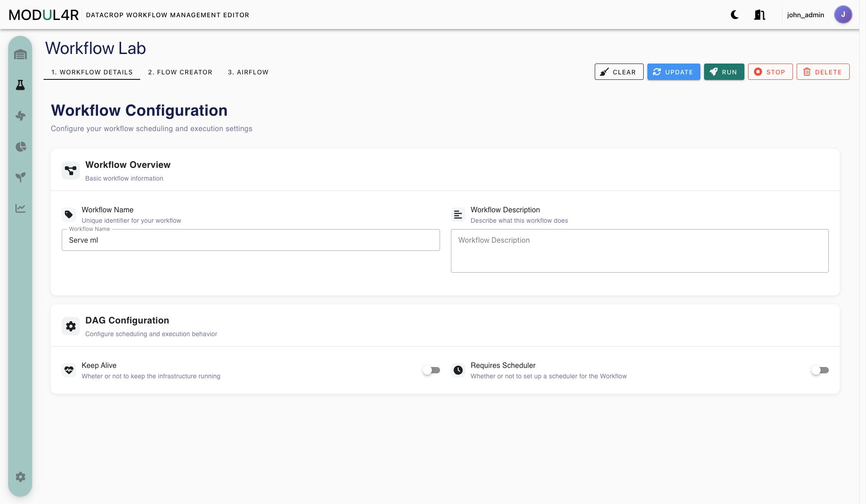This screenshot has height=504, width=866.
Task: Click the Workflow Configuration heading
Action: (139, 110)
